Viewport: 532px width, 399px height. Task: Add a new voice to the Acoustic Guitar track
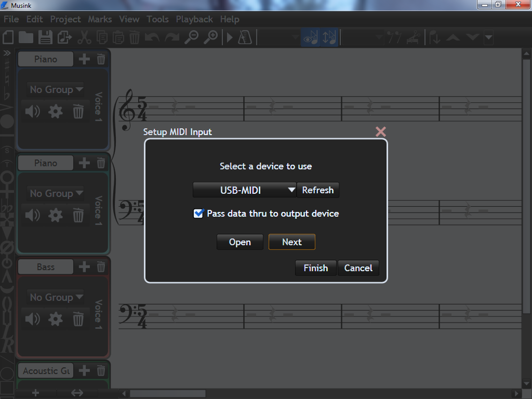[84, 370]
